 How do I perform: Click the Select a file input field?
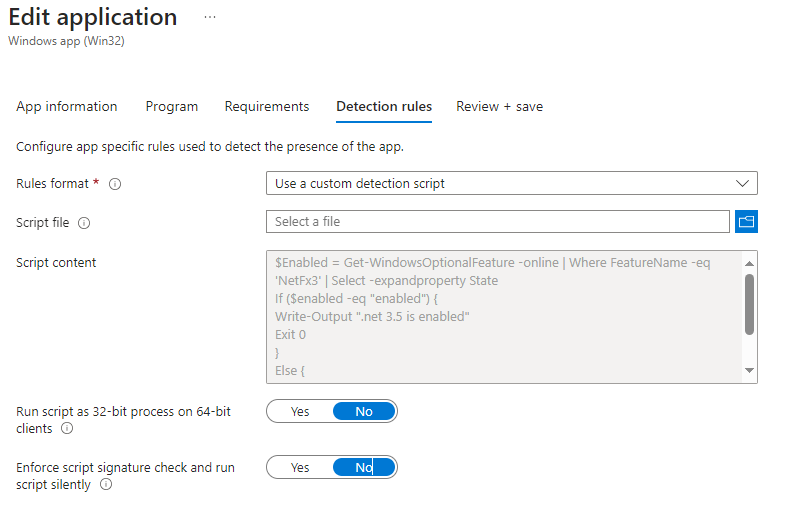497,222
